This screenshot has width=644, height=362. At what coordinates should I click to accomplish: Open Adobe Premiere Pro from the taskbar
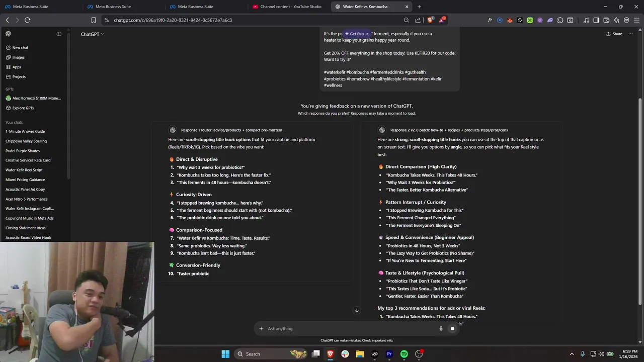click(x=389, y=354)
